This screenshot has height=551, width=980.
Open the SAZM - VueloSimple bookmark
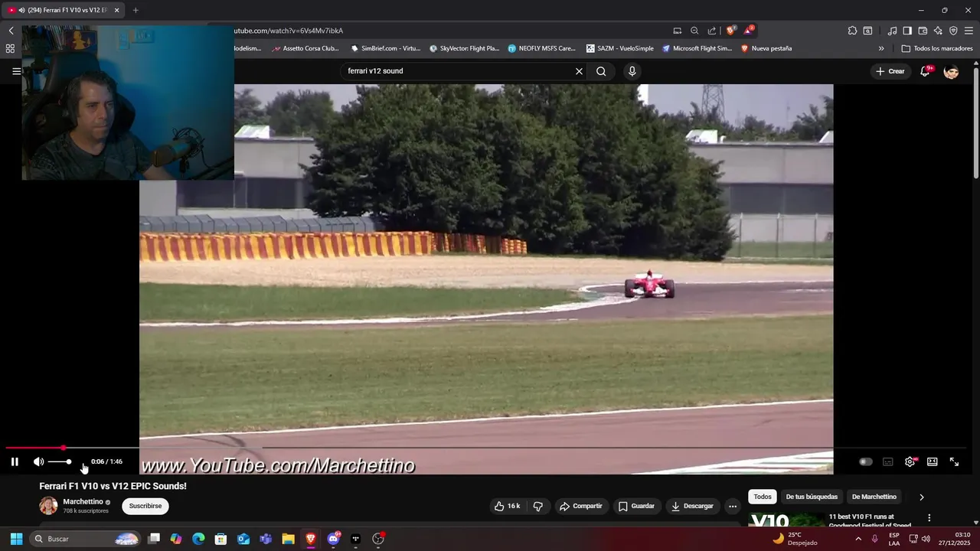coord(620,48)
